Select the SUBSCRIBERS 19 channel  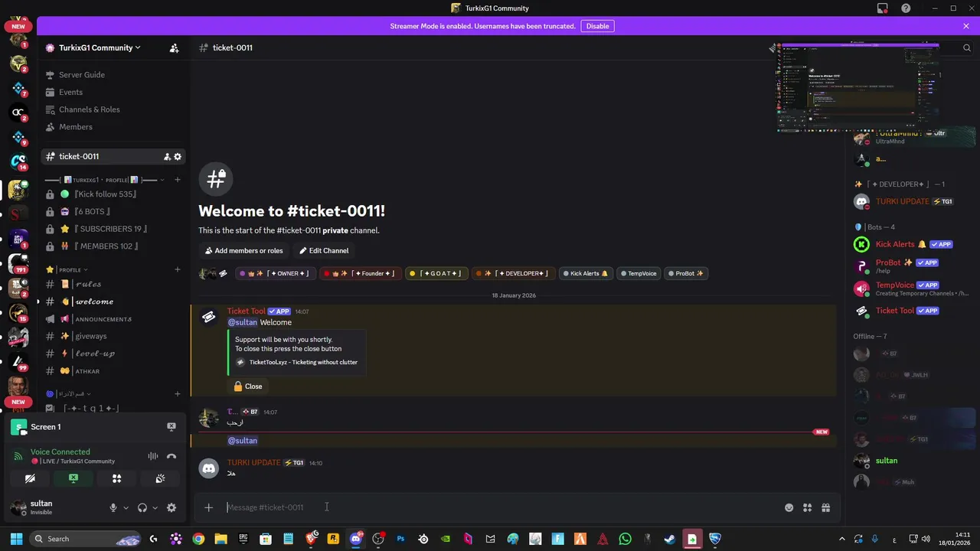(x=113, y=229)
